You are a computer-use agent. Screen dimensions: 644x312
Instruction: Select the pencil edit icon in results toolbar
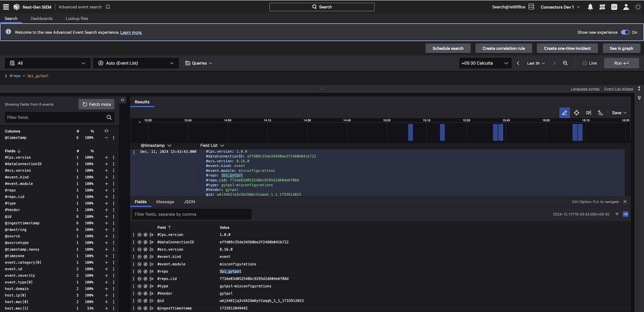click(x=565, y=113)
